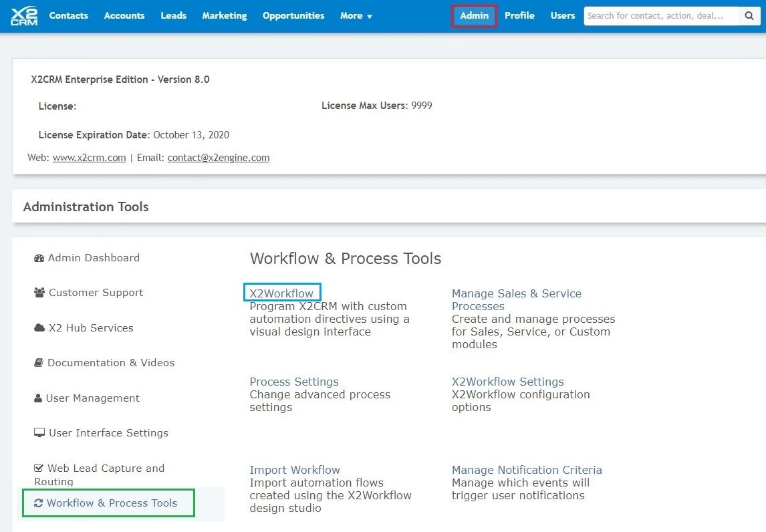Select X2 Hub Services in sidebar
Viewport: 766px width, 532px height.
click(x=84, y=327)
